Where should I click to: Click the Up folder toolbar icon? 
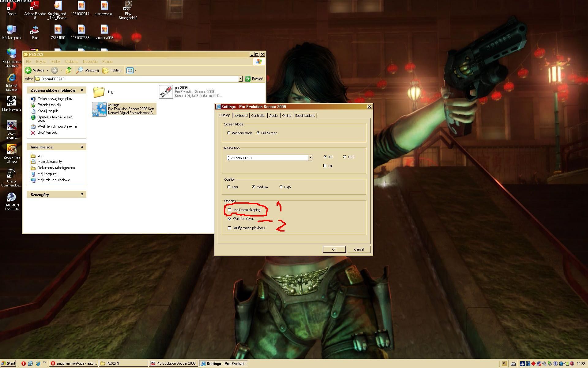[69, 70]
